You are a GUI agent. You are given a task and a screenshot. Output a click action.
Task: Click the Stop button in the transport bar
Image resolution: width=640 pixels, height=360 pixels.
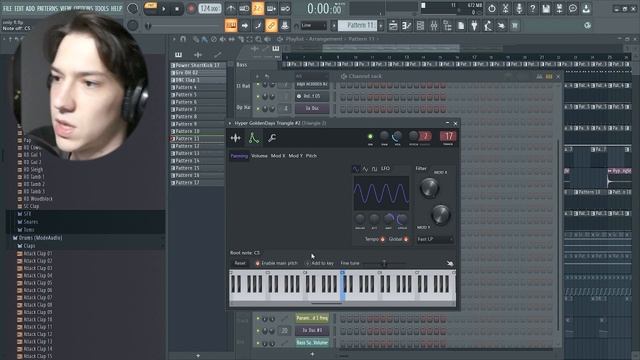(x=177, y=9)
